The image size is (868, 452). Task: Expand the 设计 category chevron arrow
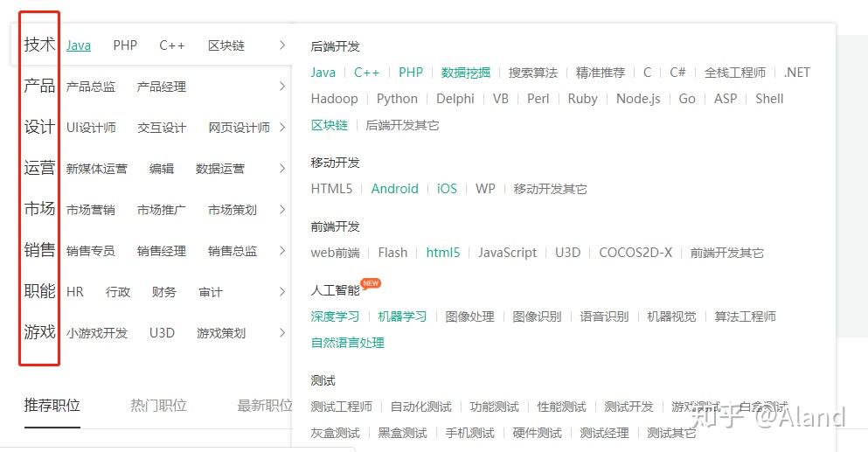pos(282,128)
